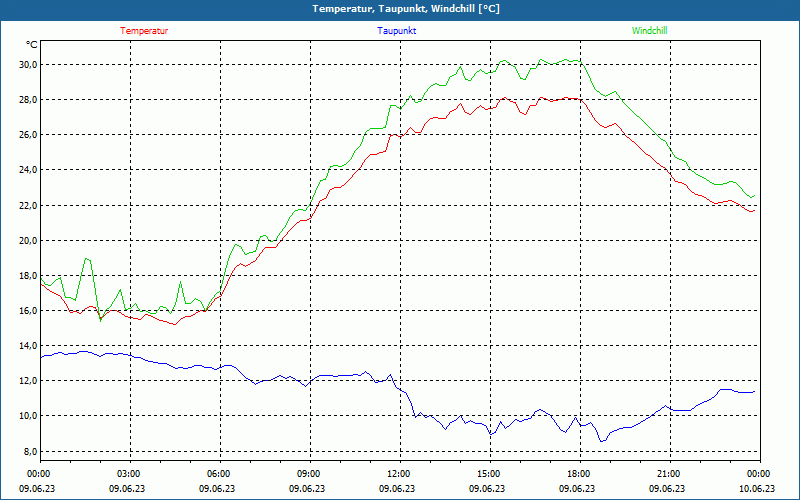Click the 28,0 y-axis value
This screenshot has width=800, height=500.
click(29, 99)
